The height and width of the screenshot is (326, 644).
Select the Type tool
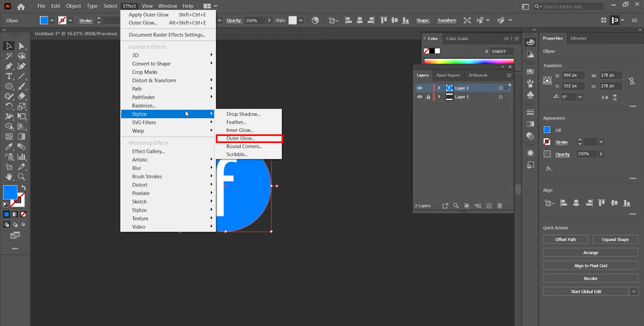point(9,76)
